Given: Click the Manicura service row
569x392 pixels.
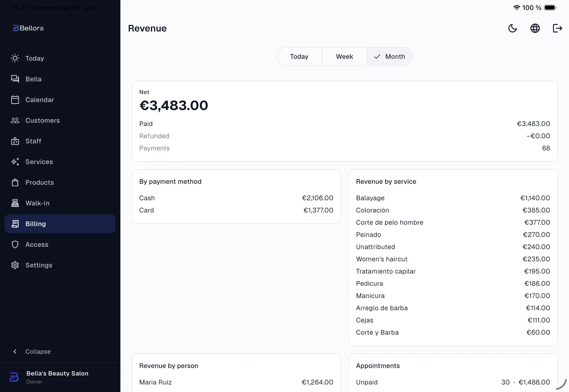Looking at the screenshot, I should click(453, 296).
